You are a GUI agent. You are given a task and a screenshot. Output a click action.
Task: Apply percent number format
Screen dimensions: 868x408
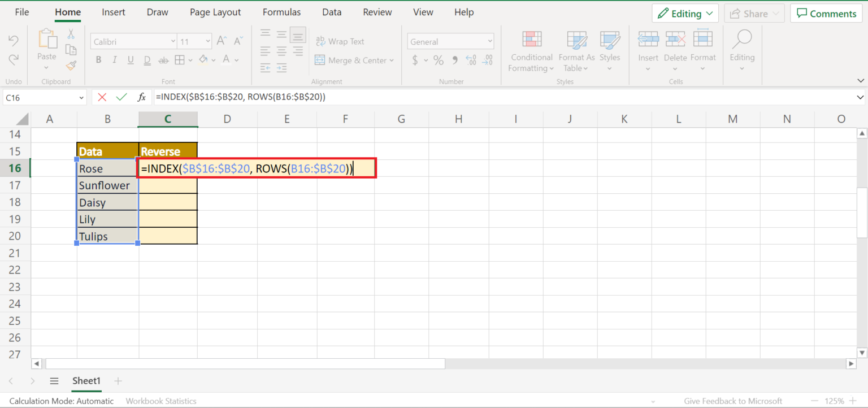[439, 60]
